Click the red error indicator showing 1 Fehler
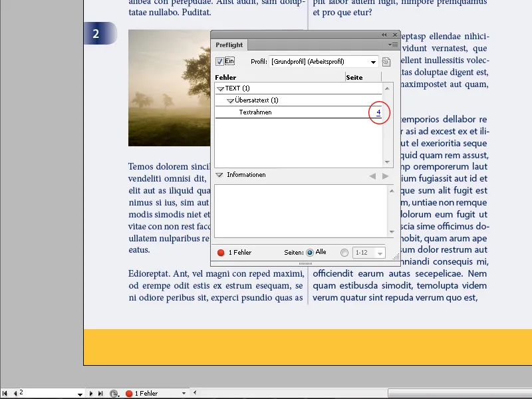Image resolution: width=532 pixels, height=399 pixels. (x=130, y=393)
